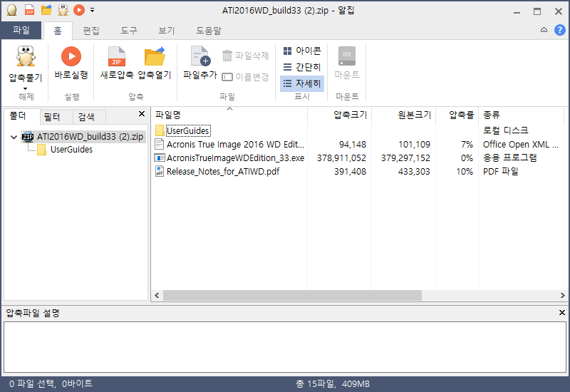Click the horizontal scrollbar right arrow
The height and width of the screenshot is (392, 570).
(562, 296)
